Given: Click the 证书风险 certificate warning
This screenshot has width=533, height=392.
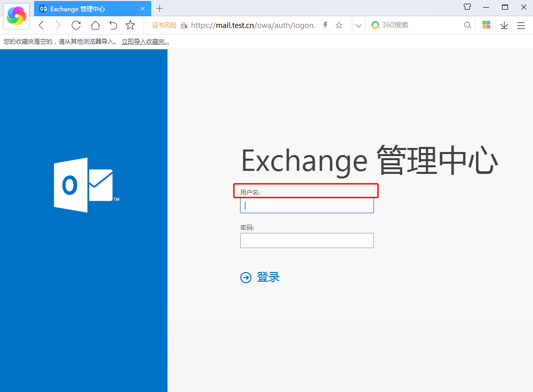Looking at the screenshot, I should click(x=164, y=25).
